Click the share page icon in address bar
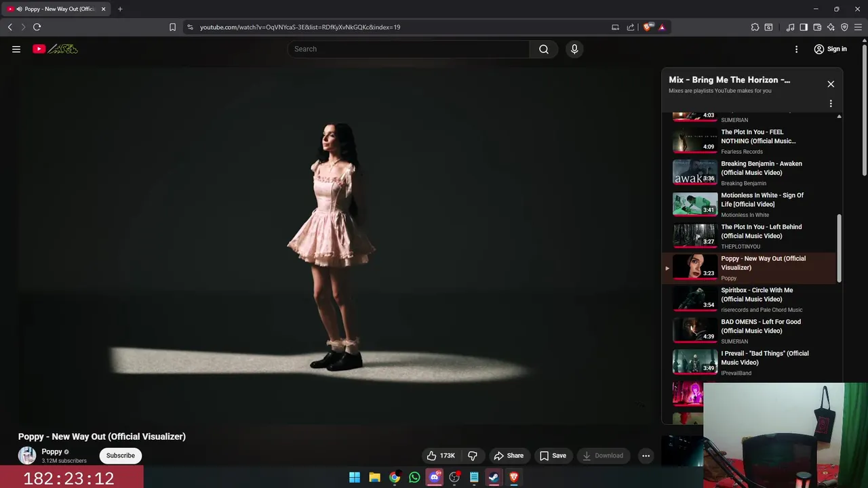 (x=631, y=27)
